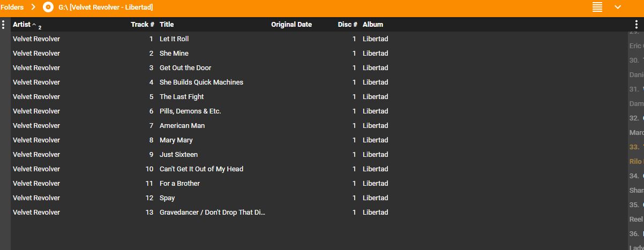Open the left panel three-dot menu
644x250 pixels.
pyautogui.click(x=4, y=25)
